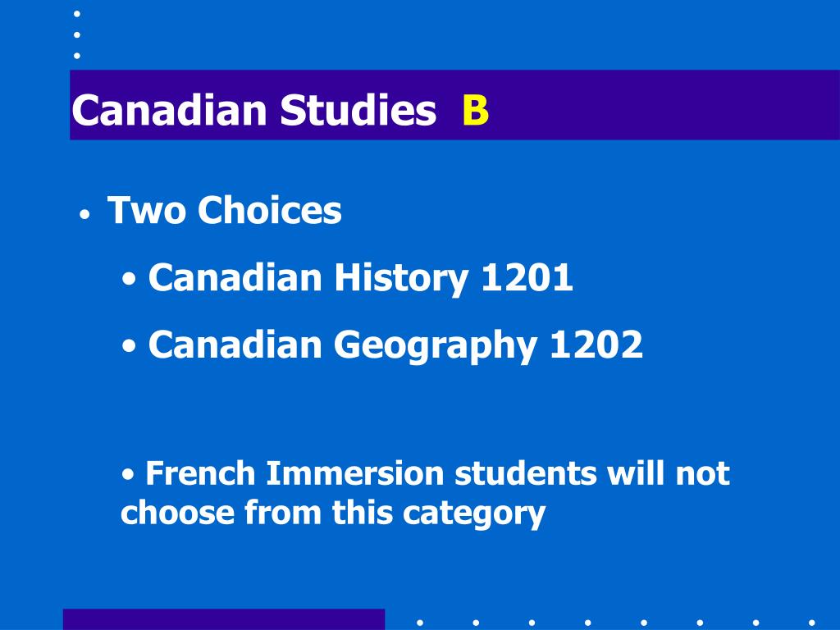Click the bullet before 'Two Choices'
840x630 pixels.
point(84,215)
